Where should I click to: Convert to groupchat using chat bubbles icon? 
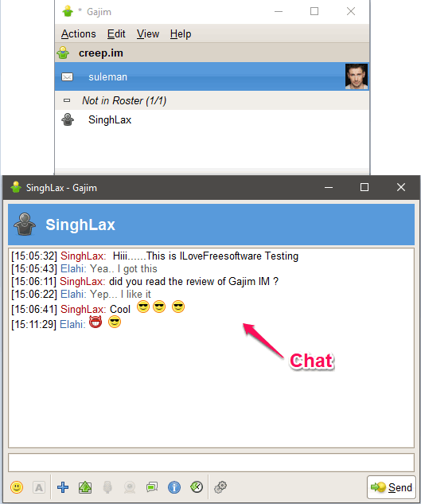point(152,487)
